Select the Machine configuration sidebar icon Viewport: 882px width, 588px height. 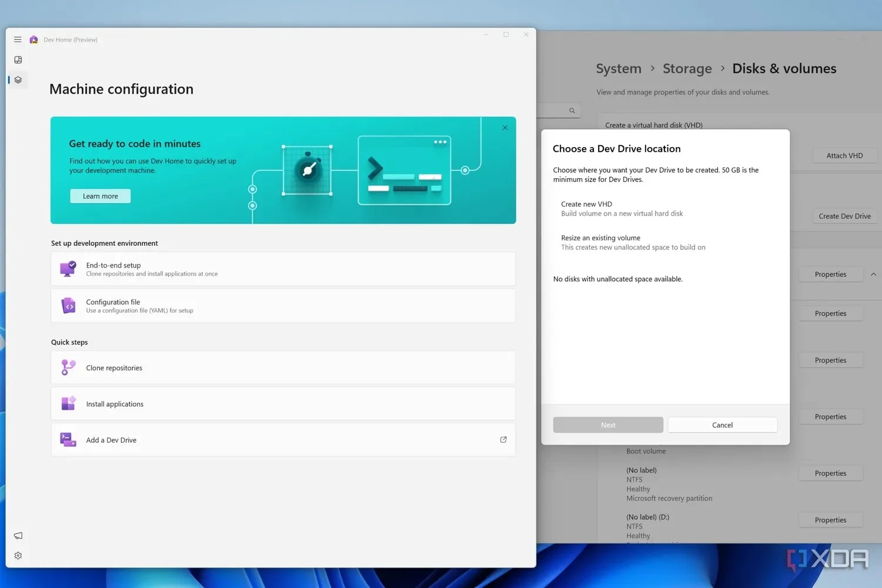pos(18,80)
